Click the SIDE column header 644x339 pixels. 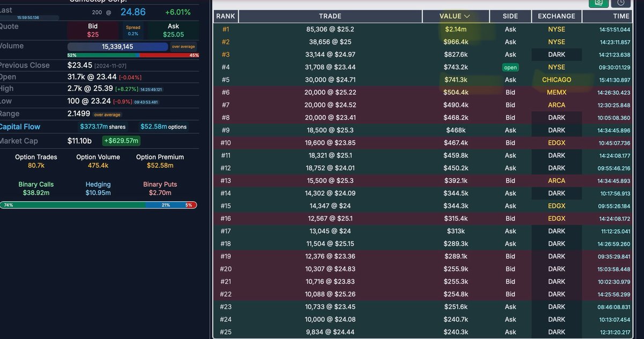pyautogui.click(x=510, y=16)
